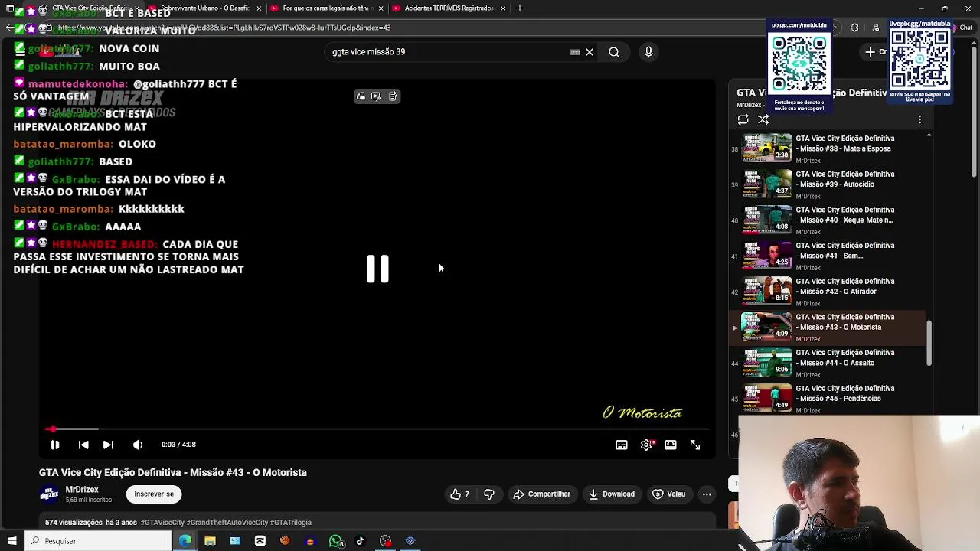Dislike the video with thumbs down
Screen dimensions: 980x551
(x=489, y=494)
